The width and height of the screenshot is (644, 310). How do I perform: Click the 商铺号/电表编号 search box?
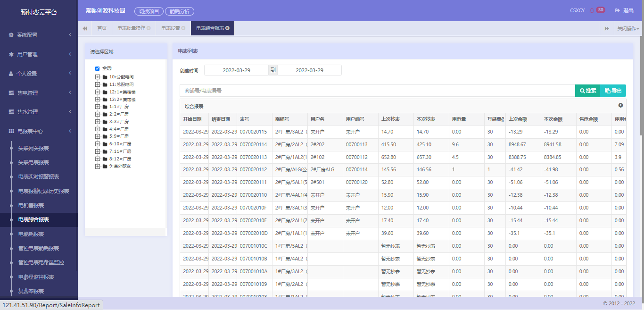377,91
